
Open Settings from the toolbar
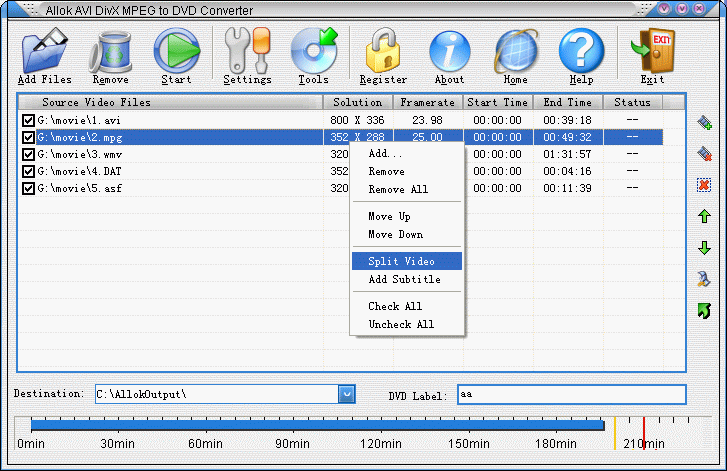(247, 51)
